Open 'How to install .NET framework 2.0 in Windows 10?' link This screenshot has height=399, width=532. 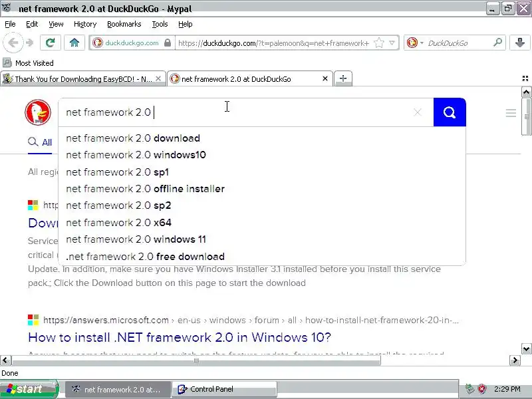tap(180, 337)
